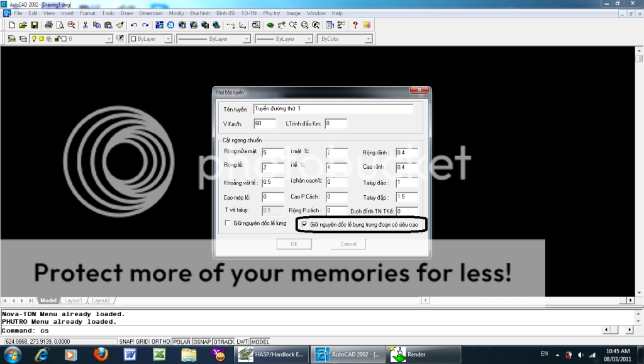The image size is (644, 364).
Task: Toggle layer 0 lightbulb on/off
Action: tap(34, 38)
